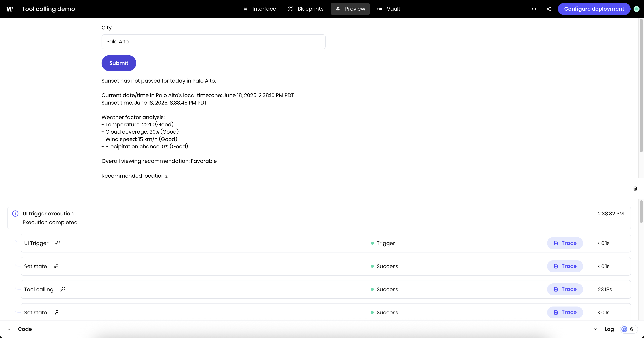Expand the Code panel chevron

(9, 329)
